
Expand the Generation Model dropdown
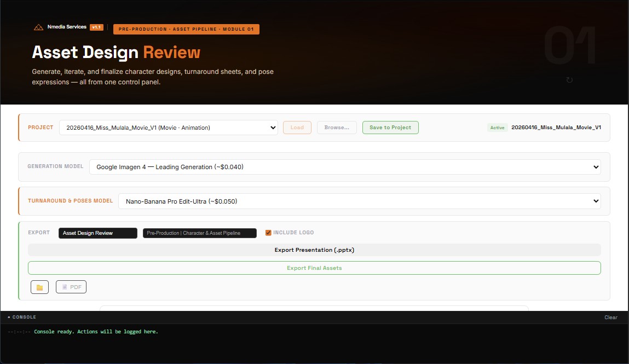coord(345,167)
